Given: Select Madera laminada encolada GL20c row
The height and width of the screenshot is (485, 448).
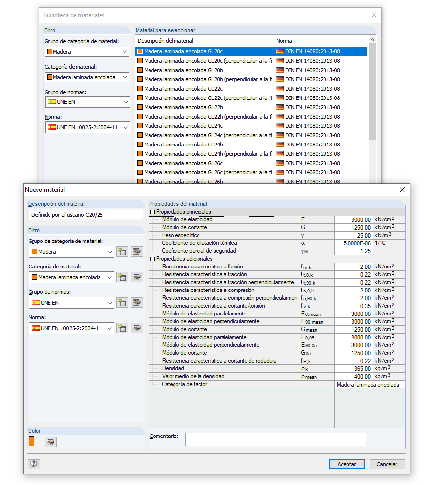Looking at the screenshot, I should coord(251,51).
